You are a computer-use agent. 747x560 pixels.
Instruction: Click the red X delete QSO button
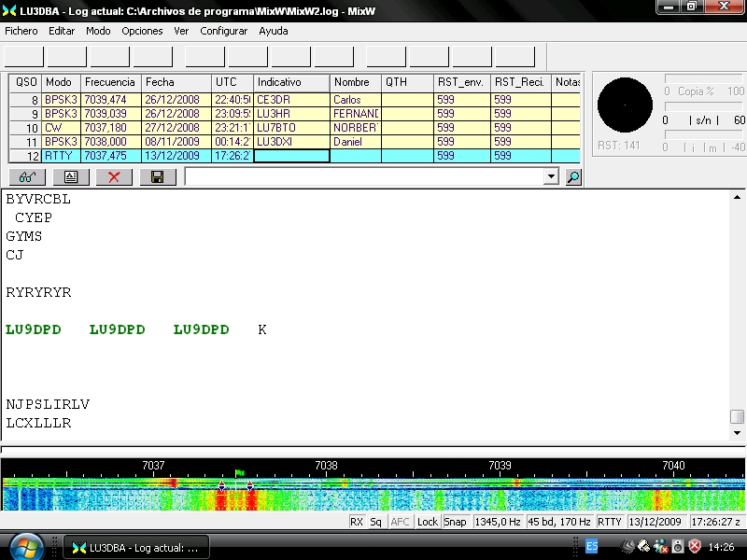pos(114,176)
